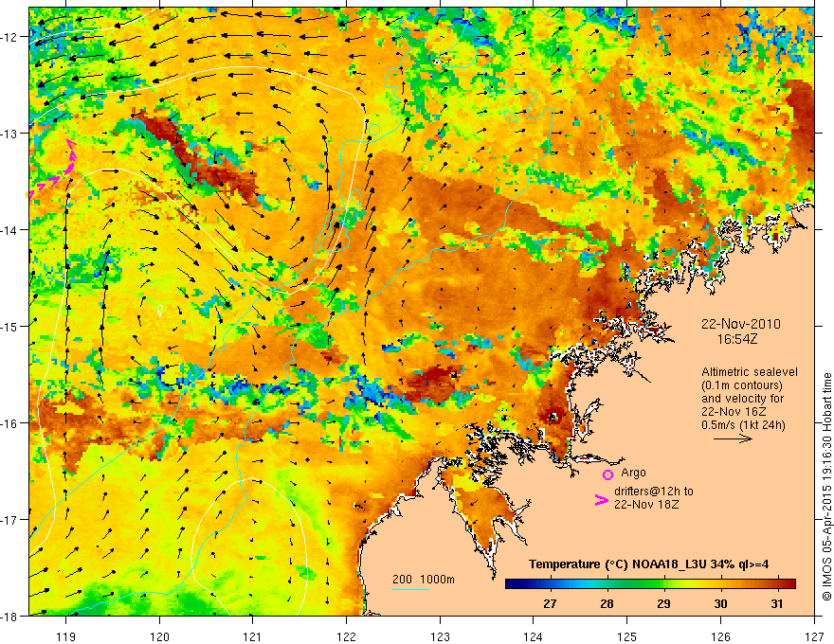Click the '200 1000m' bathymetry label
Viewport: 834px width, 644px height.
pyautogui.click(x=424, y=580)
